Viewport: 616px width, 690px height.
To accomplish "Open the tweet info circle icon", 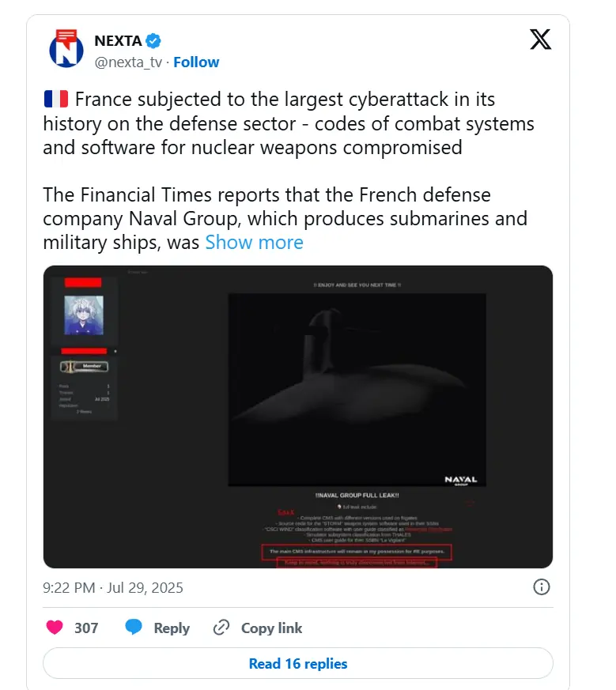I will (x=541, y=587).
